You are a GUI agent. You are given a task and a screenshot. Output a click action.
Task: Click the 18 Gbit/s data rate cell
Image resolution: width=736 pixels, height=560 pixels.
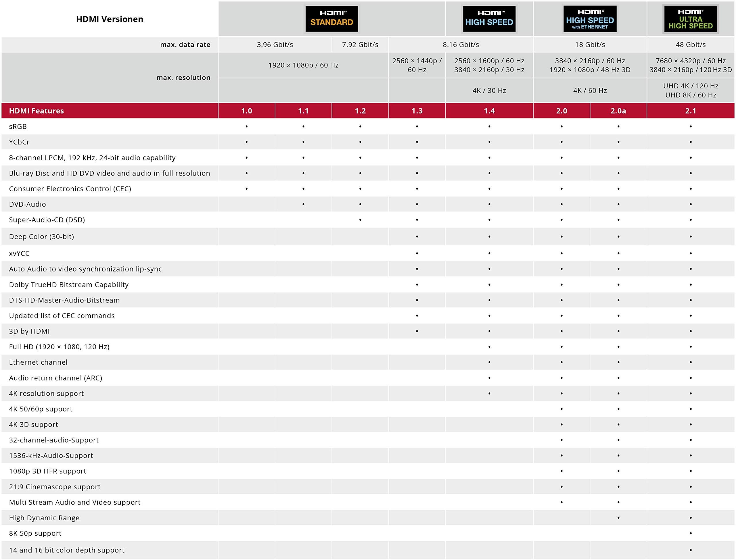590,45
